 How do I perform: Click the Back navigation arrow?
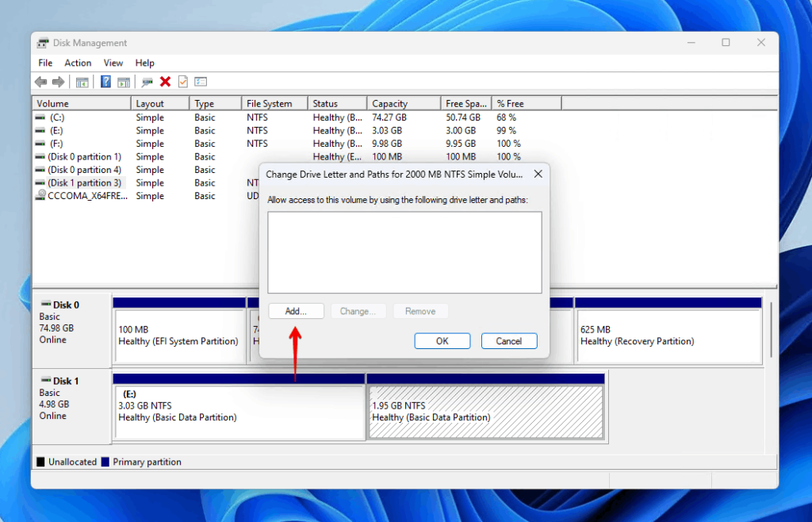coord(40,81)
